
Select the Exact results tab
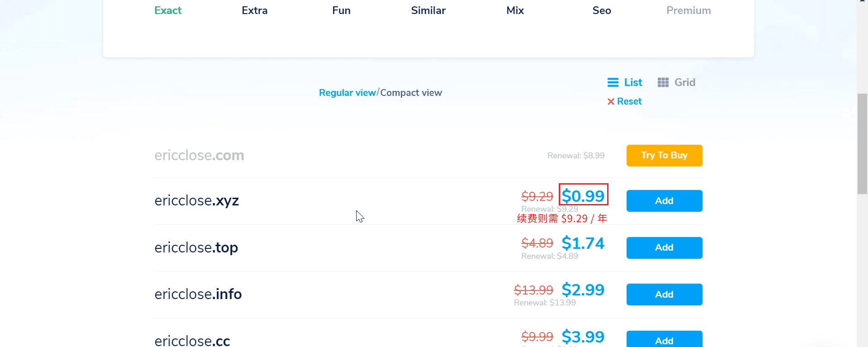168,10
